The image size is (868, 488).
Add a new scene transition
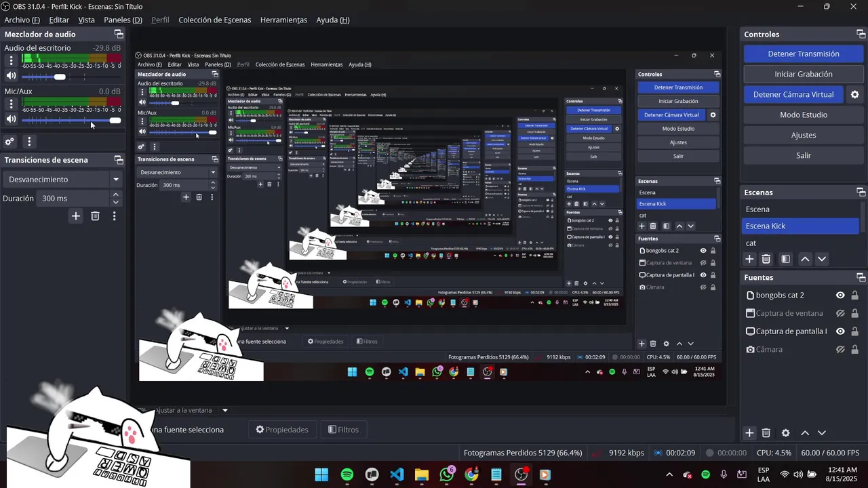click(76, 216)
